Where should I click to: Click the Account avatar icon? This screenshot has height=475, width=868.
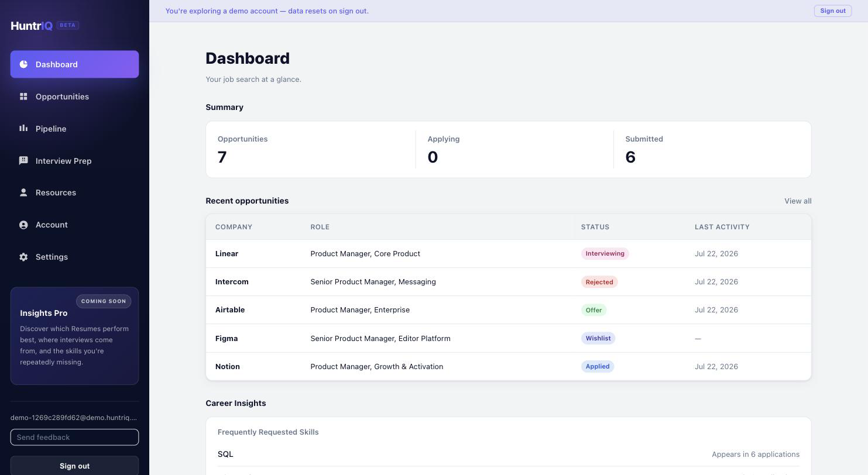coord(23,225)
